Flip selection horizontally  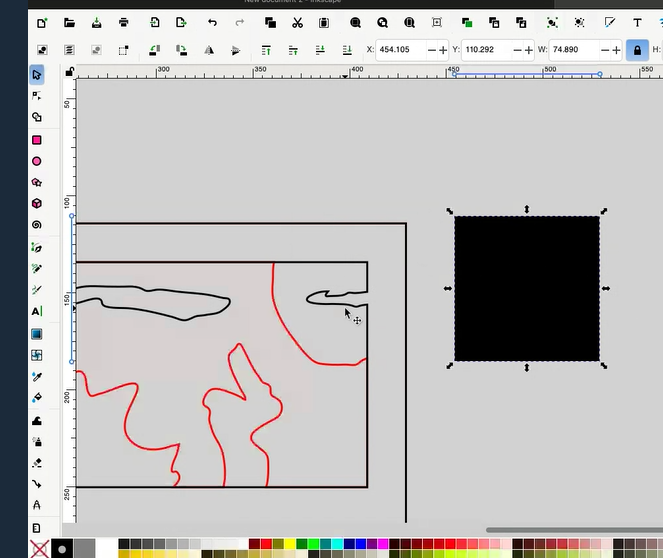pyautogui.click(x=209, y=50)
